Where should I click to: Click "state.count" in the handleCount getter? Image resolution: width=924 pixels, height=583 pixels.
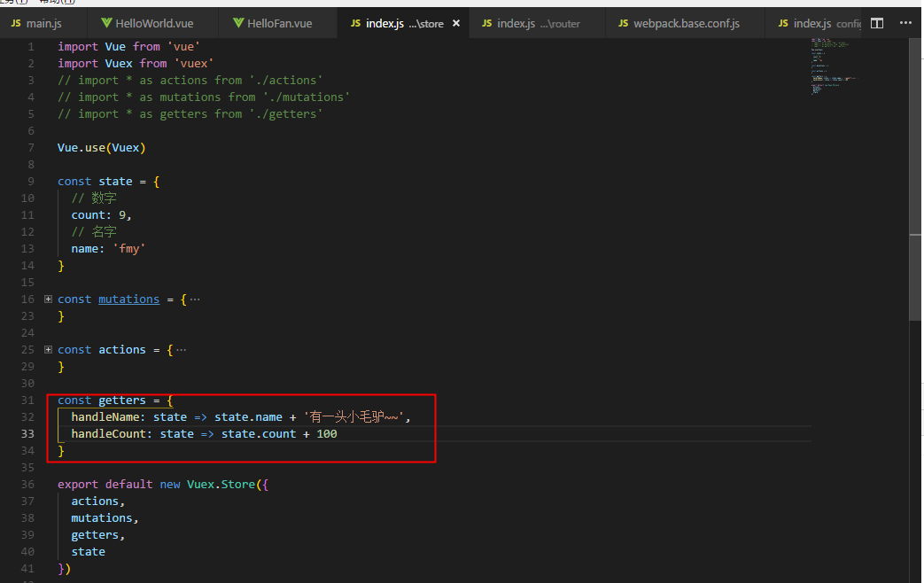pyautogui.click(x=259, y=434)
